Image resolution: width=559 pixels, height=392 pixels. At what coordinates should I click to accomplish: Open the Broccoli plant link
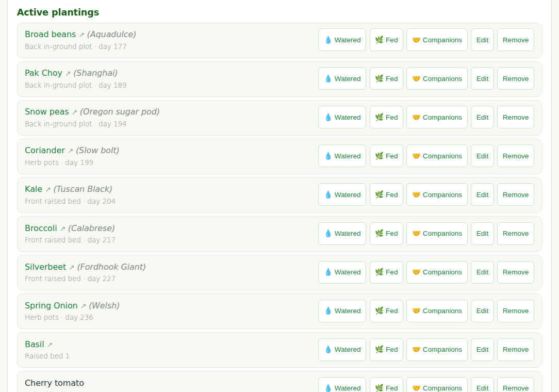tap(45, 228)
